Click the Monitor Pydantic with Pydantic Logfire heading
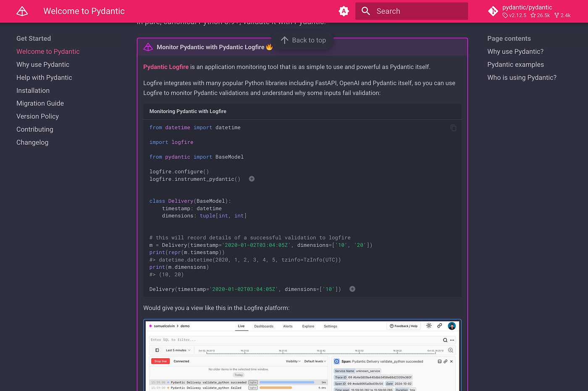Image resolution: width=588 pixels, height=391 pixels. point(210,47)
